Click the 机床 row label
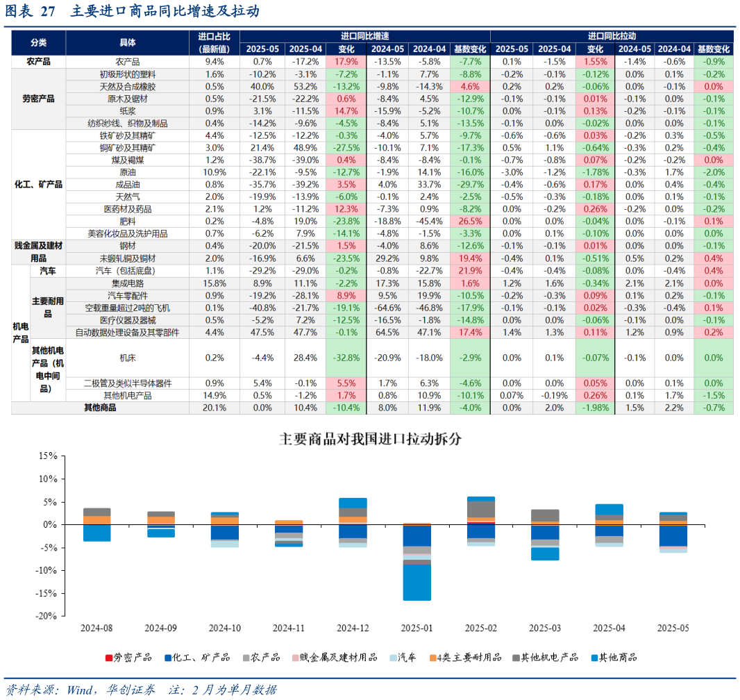This screenshot has height=700, width=740. click(127, 358)
